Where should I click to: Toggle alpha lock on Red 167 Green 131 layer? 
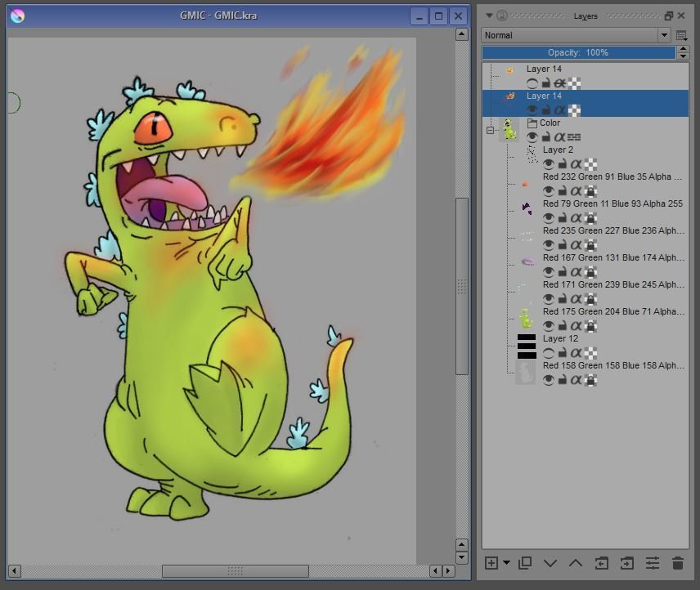tap(590, 272)
